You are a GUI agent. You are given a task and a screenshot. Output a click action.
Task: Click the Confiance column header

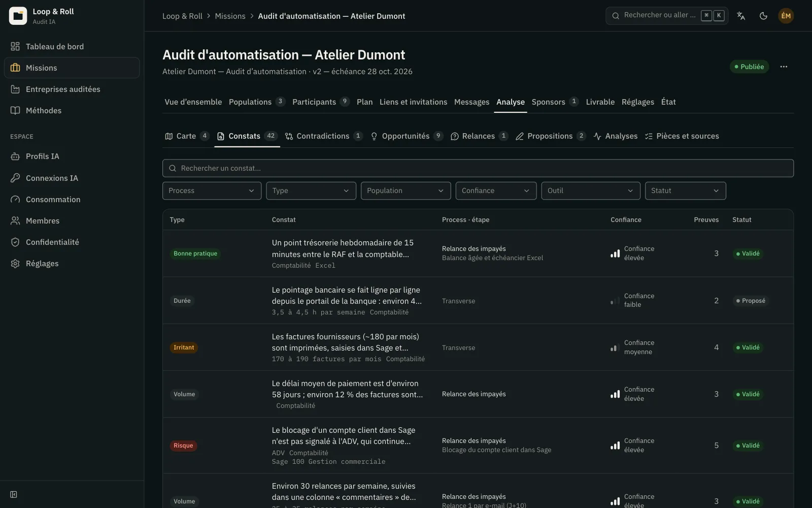[x=626, y=219]
